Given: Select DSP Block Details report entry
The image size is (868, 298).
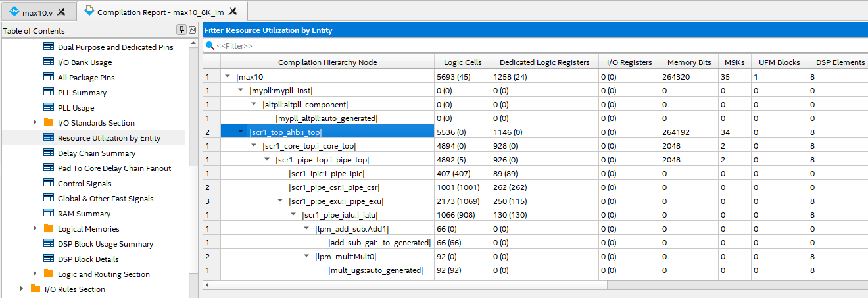Looking at the screenshot, I should pyautogui.click(x=88, y=259).
